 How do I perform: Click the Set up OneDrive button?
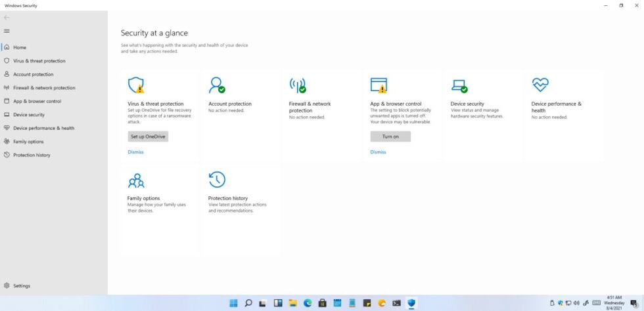pyautogui.click(x=148, y=136)
